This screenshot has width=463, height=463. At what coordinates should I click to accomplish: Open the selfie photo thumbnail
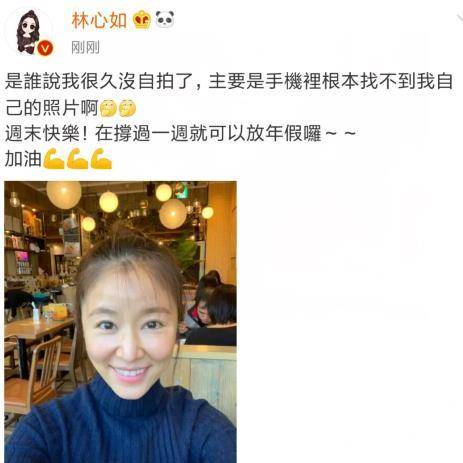[x=120, y=322]
